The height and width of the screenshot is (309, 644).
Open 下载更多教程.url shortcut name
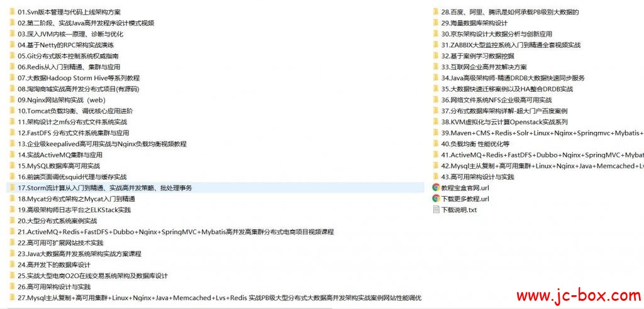click(x=465, y=199)
